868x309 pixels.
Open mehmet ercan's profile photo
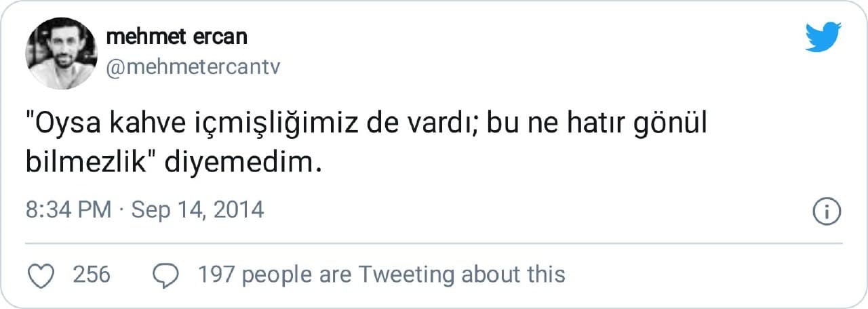(x=61, y=53)
